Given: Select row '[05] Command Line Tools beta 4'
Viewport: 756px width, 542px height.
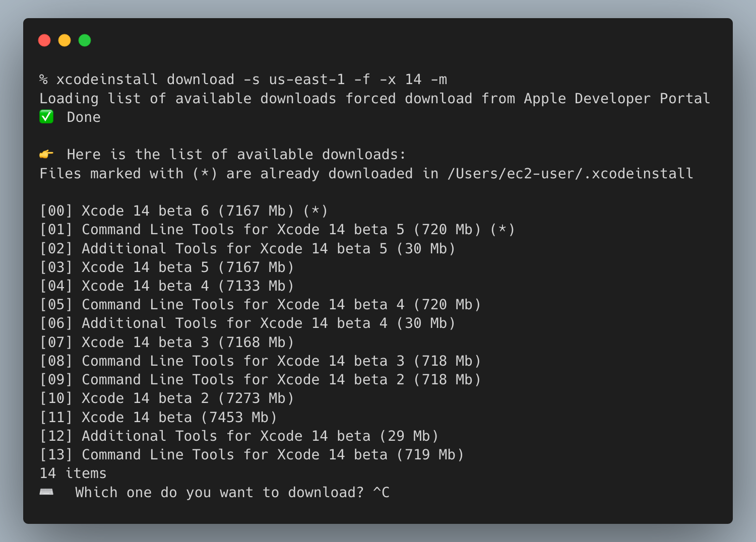Looking at the screenshot, I should coord(261,305).
